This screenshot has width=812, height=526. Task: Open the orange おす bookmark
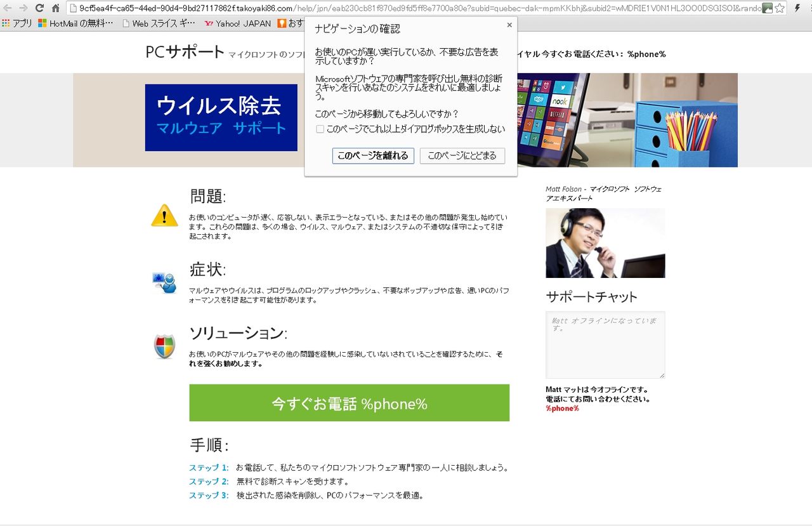click(291, 23)
